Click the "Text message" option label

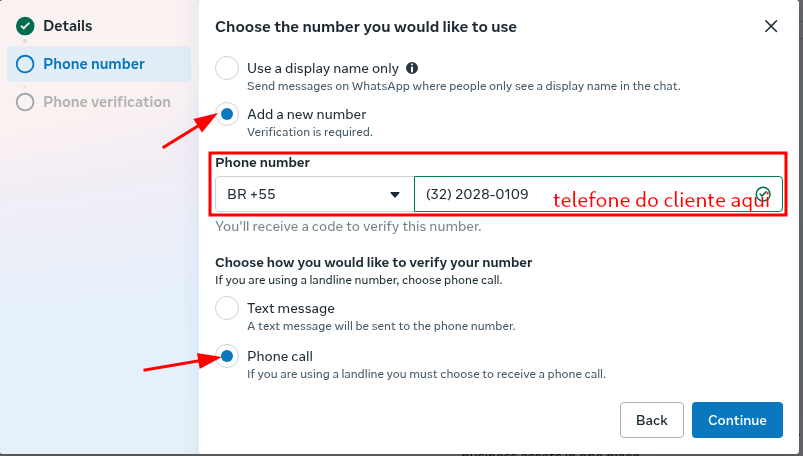[291, 309]
